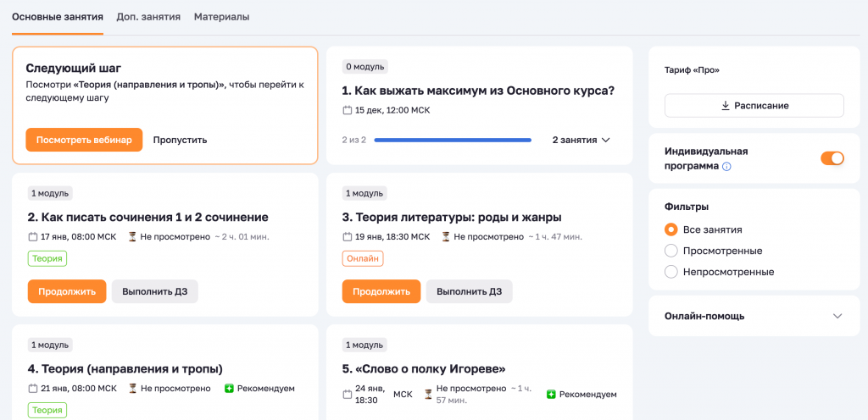The height and width of the screenshot is (420, 868).
Task: Click the 2 из 2 progress label
Action: 354,141
